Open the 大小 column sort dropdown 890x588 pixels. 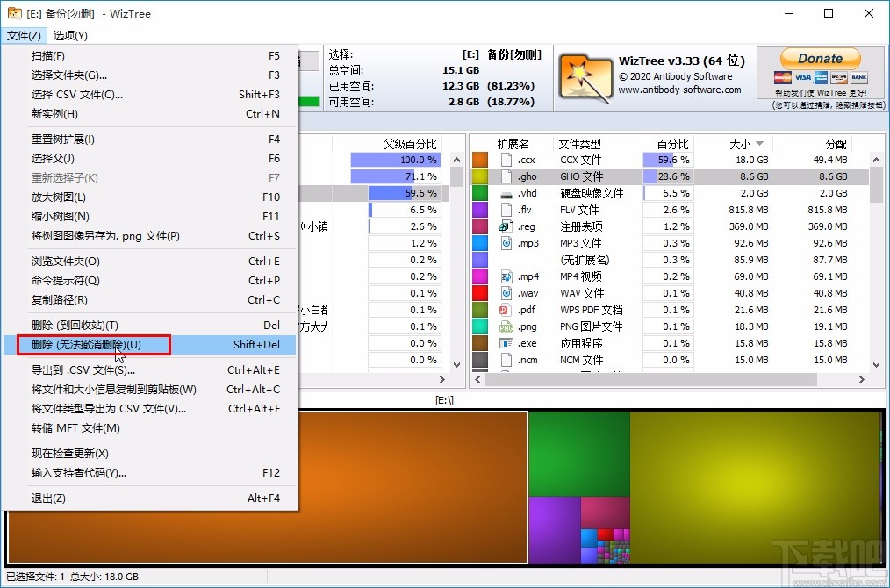click(757, 143)
